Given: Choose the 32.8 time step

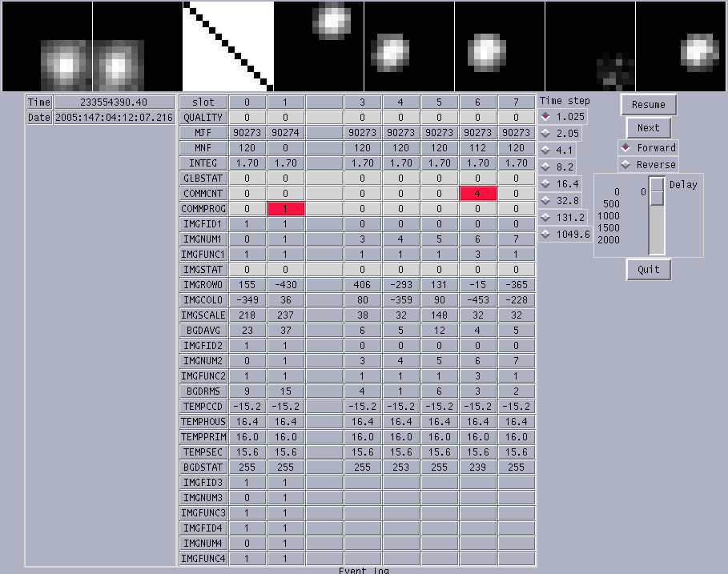Looking at the screenshot, I should click(x=560, y=200).
